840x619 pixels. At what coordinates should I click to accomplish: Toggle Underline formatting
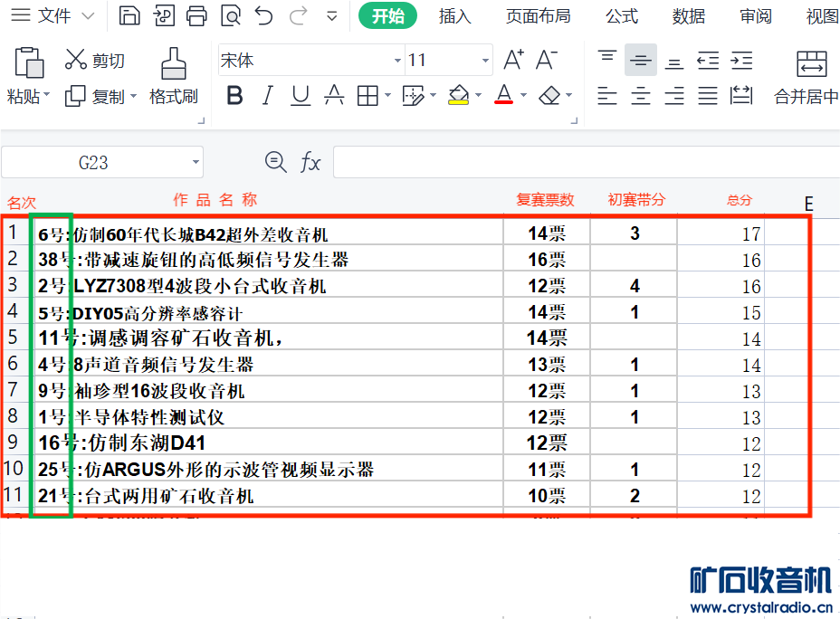[x=301, y=96]
